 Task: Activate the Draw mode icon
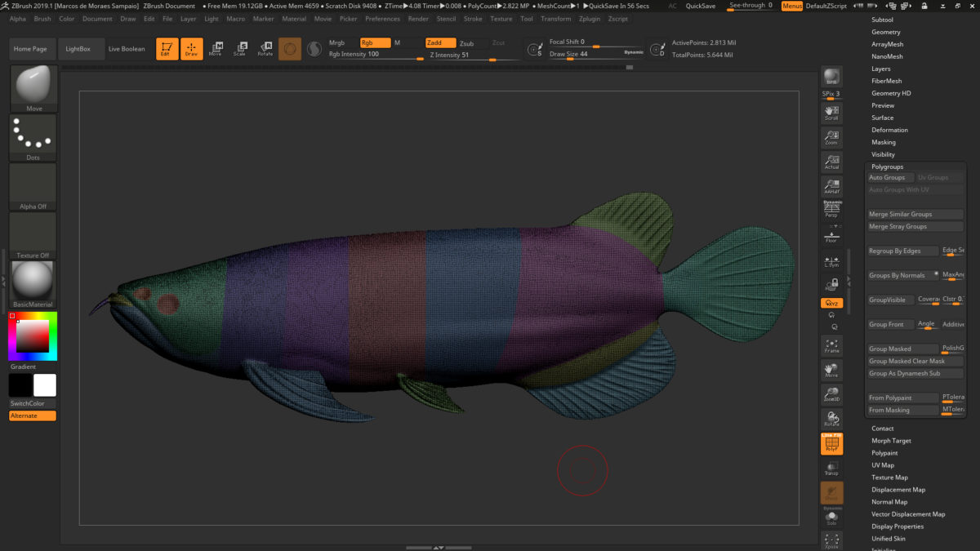click(191, 49)
